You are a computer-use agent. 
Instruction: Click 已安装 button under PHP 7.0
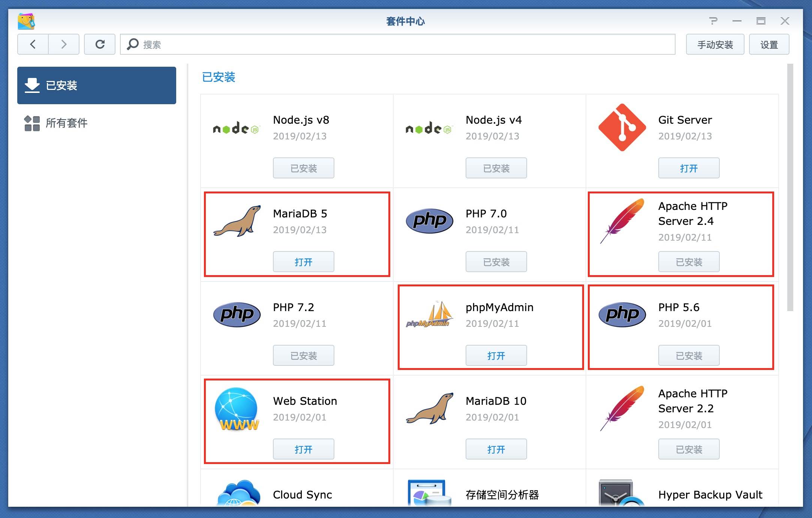click(x=496, y=262)
